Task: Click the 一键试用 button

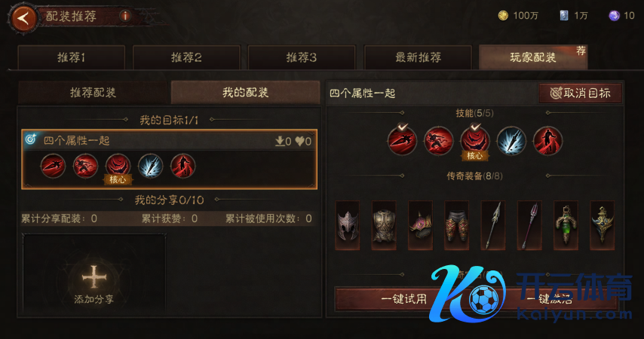Action: point(404,299)
